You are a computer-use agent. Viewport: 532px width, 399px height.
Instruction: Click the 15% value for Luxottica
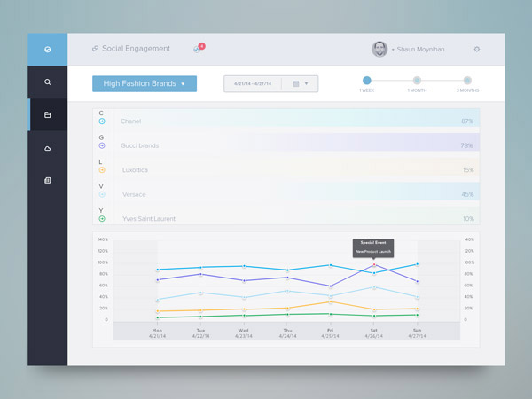point(468,170)
